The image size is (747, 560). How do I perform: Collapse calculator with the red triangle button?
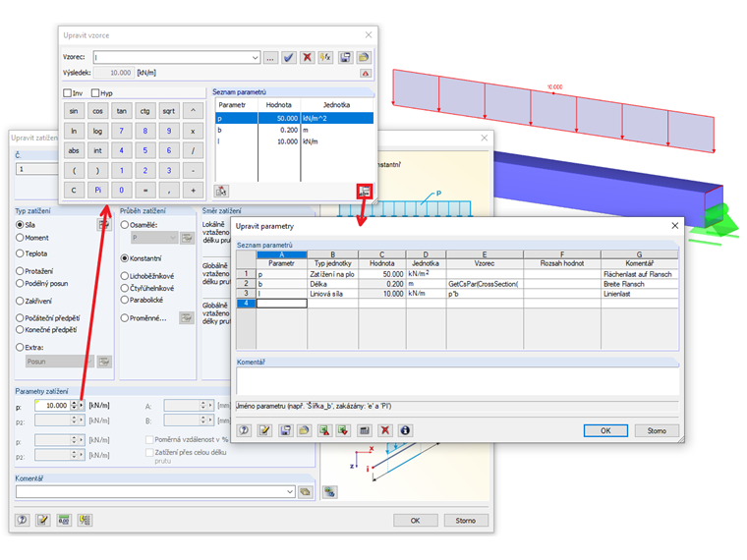(366, 73)
